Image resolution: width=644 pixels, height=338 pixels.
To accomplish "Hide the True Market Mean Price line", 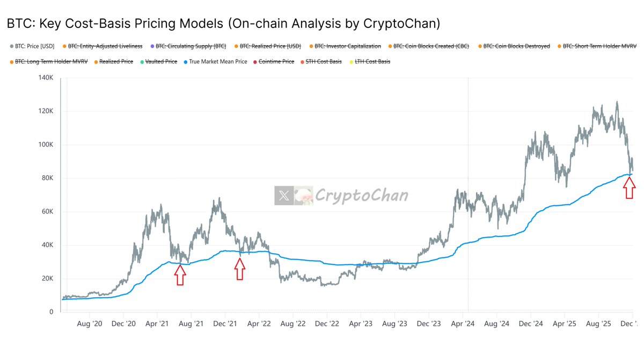I will coord(218,62).
